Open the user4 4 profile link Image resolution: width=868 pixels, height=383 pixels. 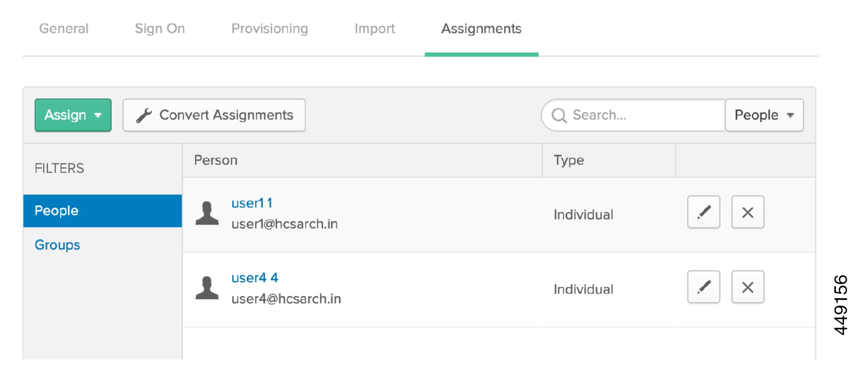click(x=255, y=278)
